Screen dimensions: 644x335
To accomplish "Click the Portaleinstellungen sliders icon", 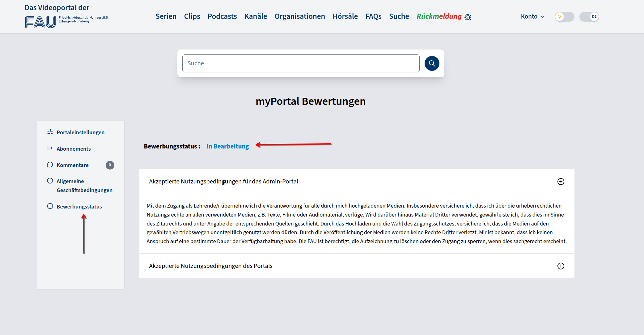I will 50,132.
